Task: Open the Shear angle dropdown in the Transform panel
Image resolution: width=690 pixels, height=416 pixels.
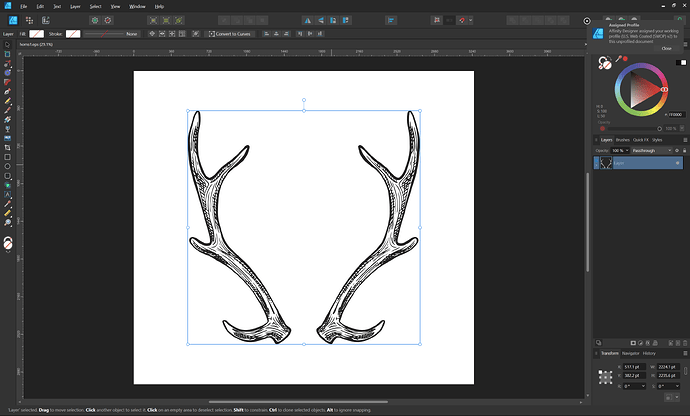Action: [x=677, y=386]
